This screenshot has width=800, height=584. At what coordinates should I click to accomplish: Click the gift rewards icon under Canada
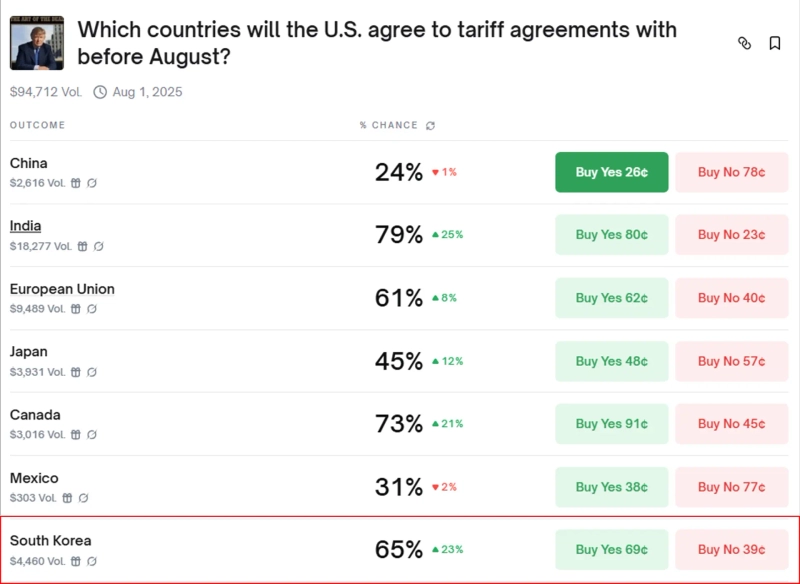[x=76, y=435]
